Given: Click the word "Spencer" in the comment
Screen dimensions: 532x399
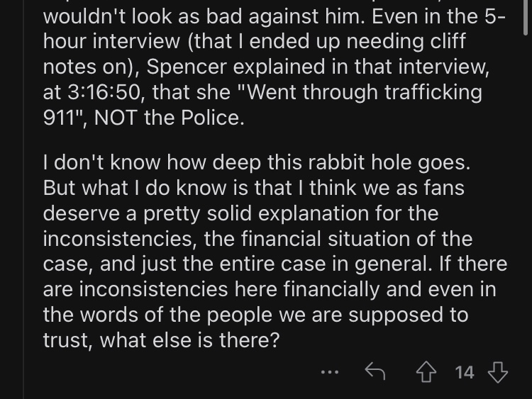Looking at the screenshot, I should coord(187,67).
